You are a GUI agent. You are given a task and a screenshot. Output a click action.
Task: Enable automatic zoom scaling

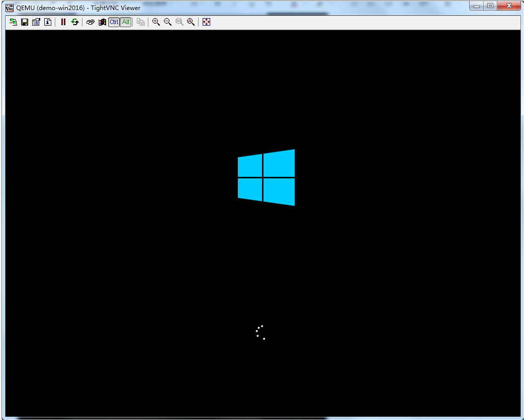tap(191, 22)
